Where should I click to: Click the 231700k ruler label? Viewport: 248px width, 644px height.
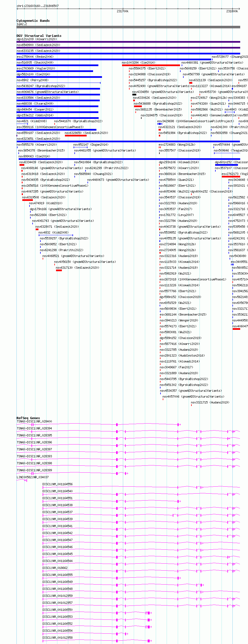(x=123, y=11)
